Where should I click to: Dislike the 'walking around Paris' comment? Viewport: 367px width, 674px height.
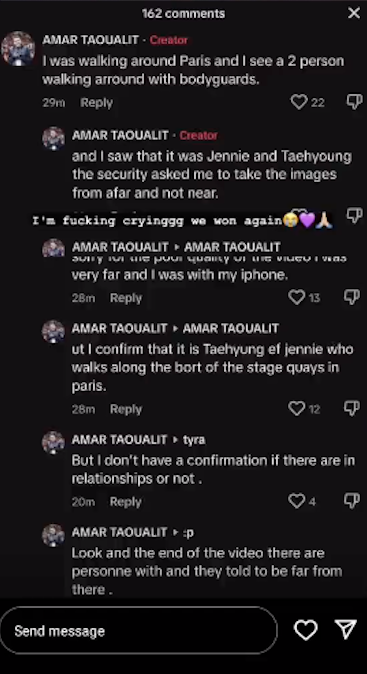(x=355, y=102)
